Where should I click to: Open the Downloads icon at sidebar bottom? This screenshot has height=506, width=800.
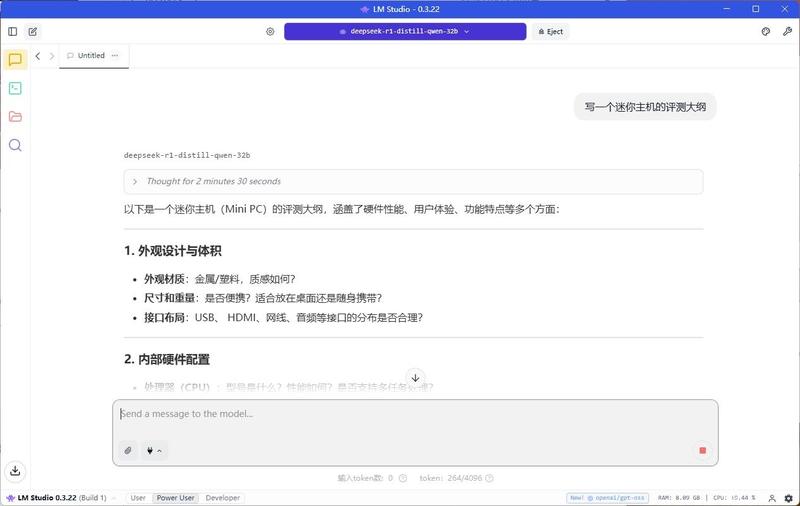point(15,471)
